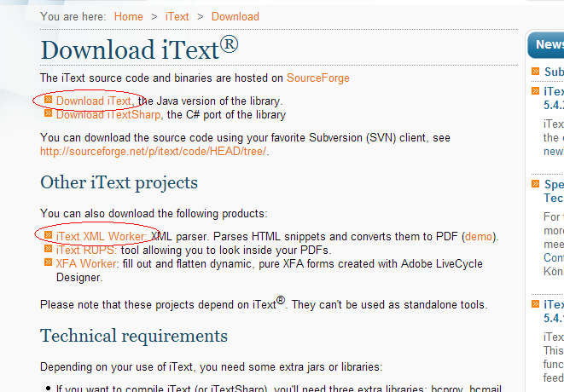Image resolution: width=564 pixels, height=392 pixels.
Task: Open the Download iText Java link
Action: 94,101
